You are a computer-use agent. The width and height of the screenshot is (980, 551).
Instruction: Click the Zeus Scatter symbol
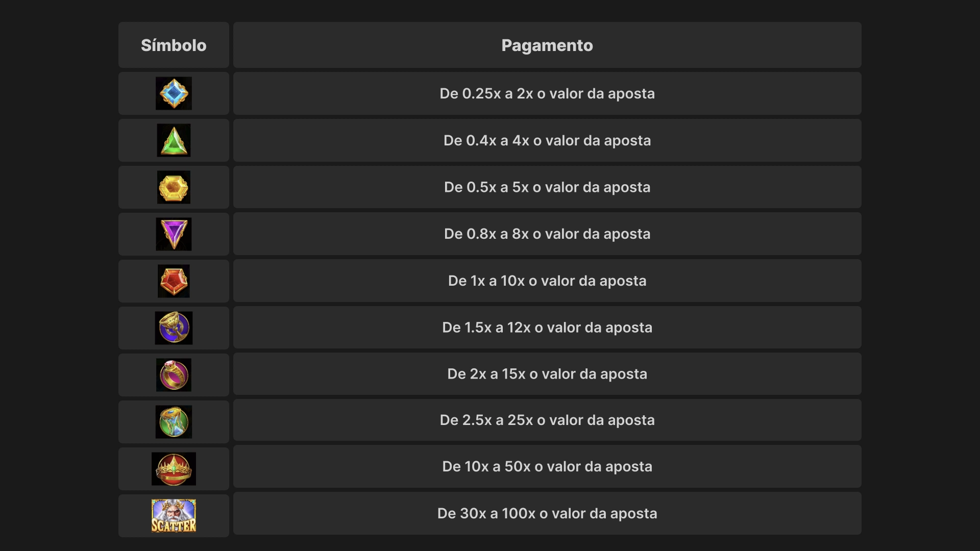(174, 516)
